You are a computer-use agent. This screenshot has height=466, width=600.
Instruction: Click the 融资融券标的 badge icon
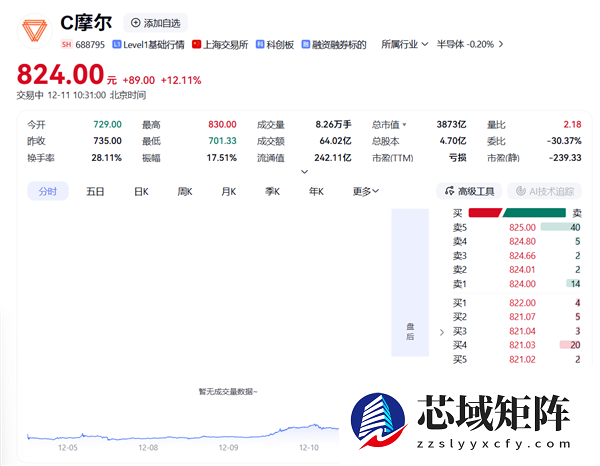tap(306, 44)
